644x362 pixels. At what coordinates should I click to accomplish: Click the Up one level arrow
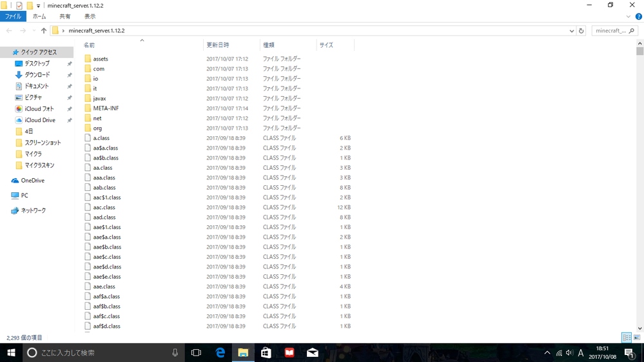(44, 30)
